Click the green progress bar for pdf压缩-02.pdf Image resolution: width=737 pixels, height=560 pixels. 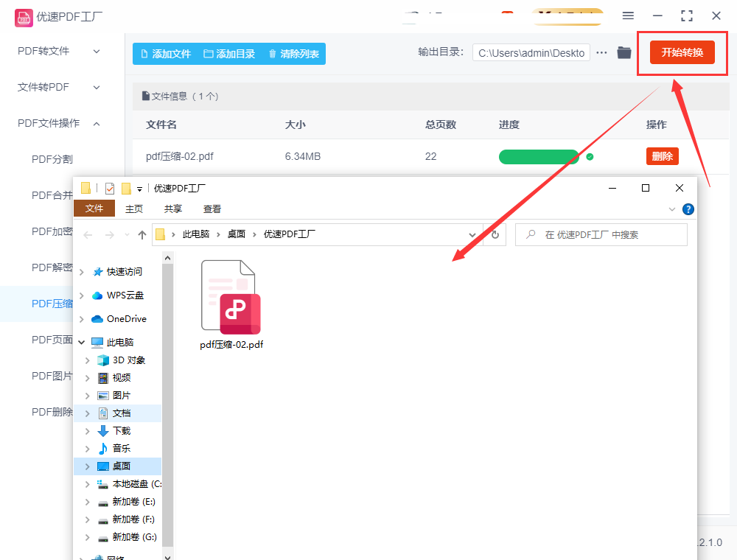[x=539, y=157]
